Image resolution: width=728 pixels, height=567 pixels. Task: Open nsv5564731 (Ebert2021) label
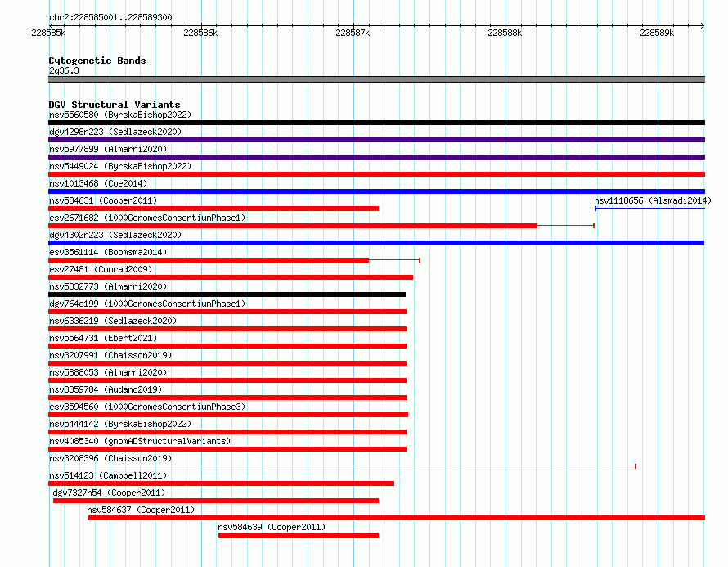pyautogui.click(x=103, y=338)
